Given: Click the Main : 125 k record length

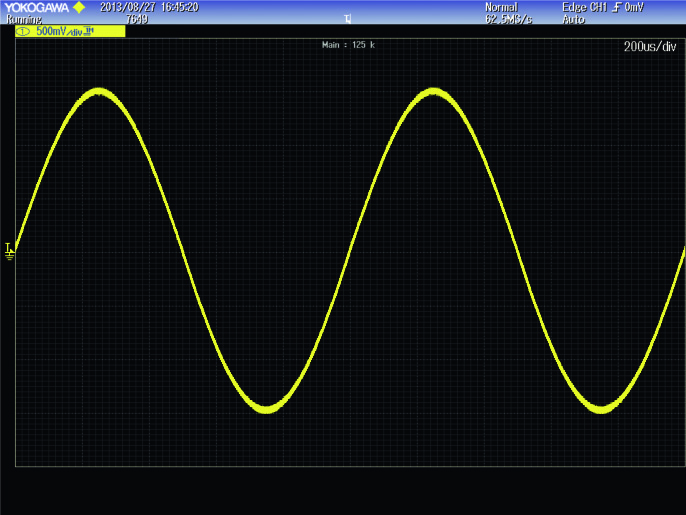Looking at the screenshot, I should [348, 45].
